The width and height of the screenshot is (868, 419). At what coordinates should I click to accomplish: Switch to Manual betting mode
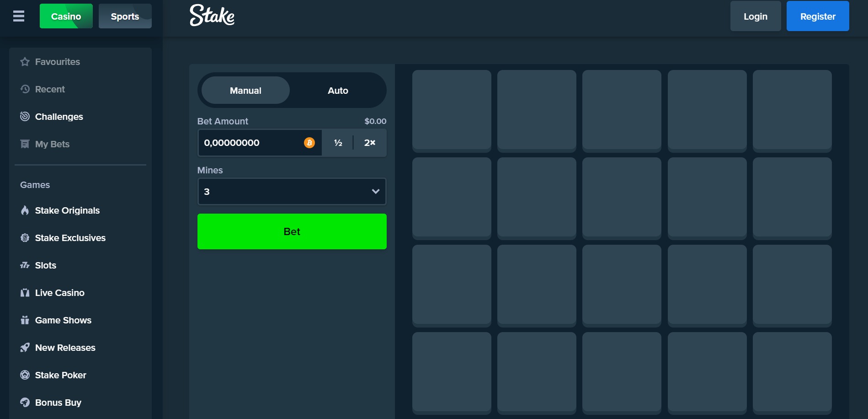pos(245,91)
